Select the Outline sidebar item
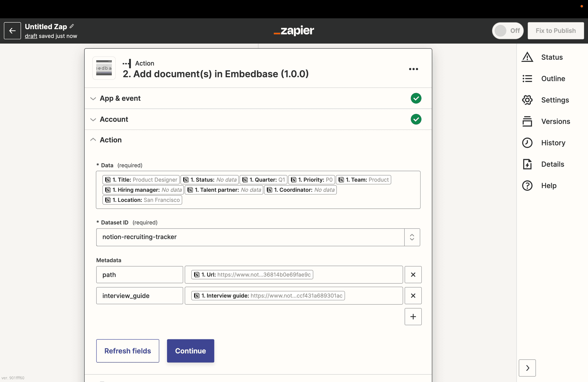This screenshot has width=588, height=382. point(553,79)
